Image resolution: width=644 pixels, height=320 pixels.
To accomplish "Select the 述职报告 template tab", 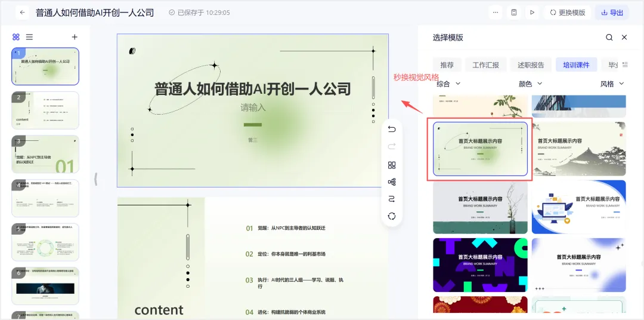I will 531,65.
